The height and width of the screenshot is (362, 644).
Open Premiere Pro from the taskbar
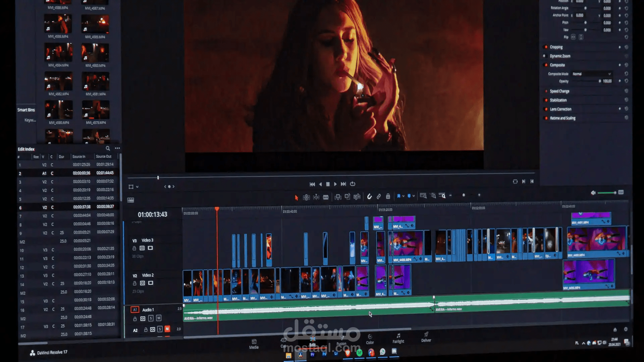(312, 354)
